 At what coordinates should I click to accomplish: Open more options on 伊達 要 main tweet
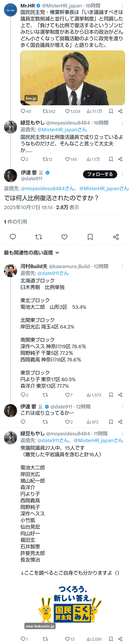[x=122, y=174]
